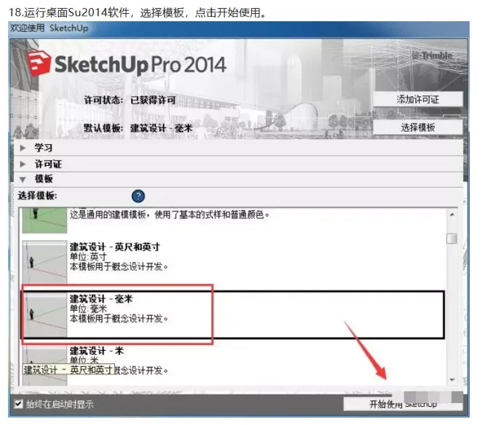Click the green simple template thumbnail

click(44, 221)
